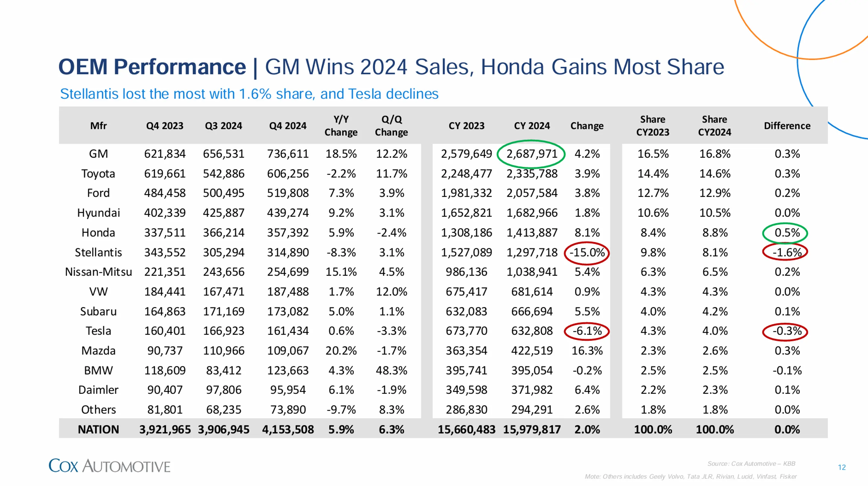This screenshot has height=486, width=868.
Task: Click the page number 12
Action: 842,467
